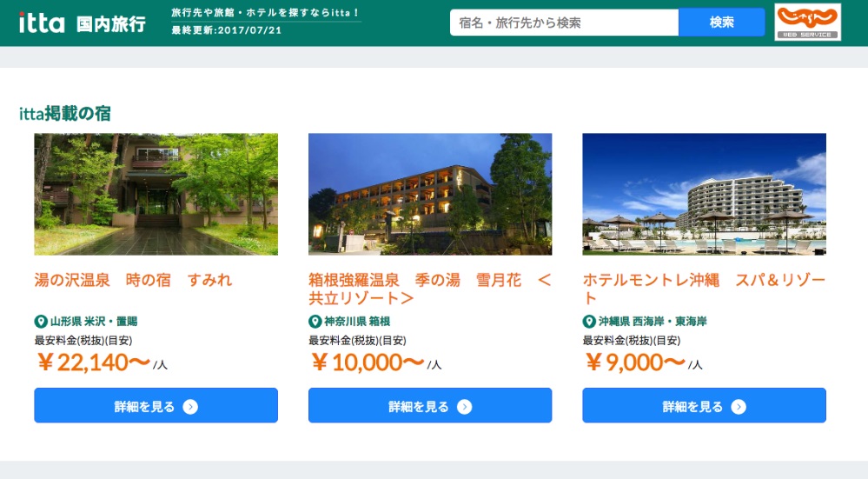Click arrow icon in 雪月花 詳細を見る button
This screenshot has width=868, height=479.
click(x=464, y=407)
